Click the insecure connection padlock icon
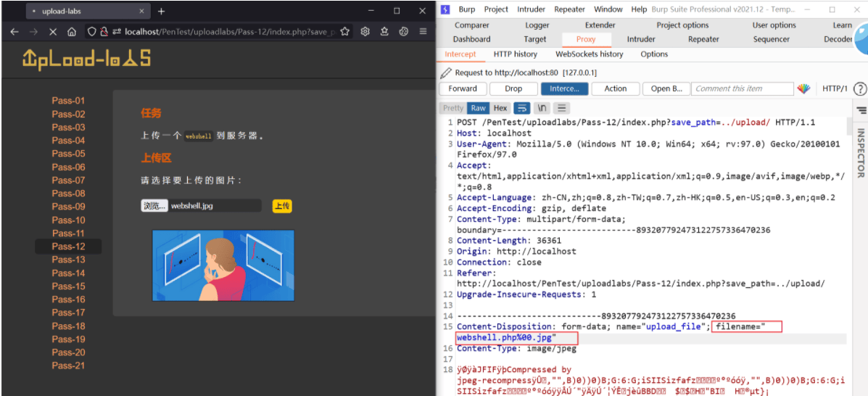Viewport: 868px width, 396px height. (x=103, y=32)
